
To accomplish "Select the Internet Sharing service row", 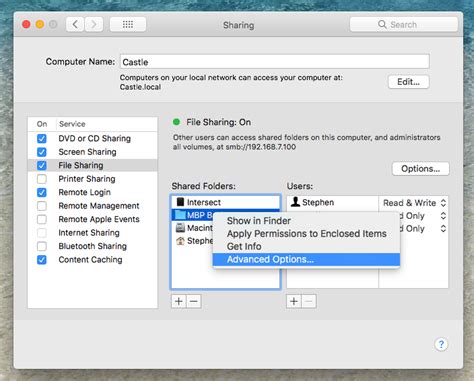I will pos(93,233).
